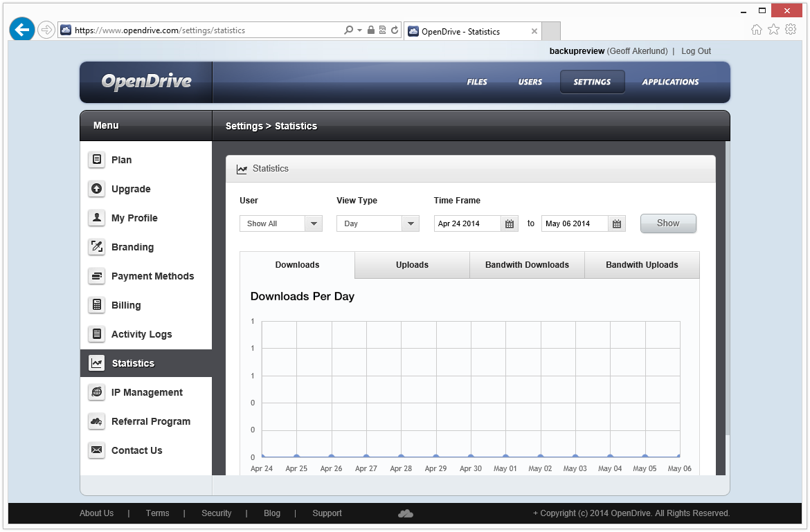Click the Billing calculator icon
The height and width of the screenshot is (532, 810).
[96, 305]
